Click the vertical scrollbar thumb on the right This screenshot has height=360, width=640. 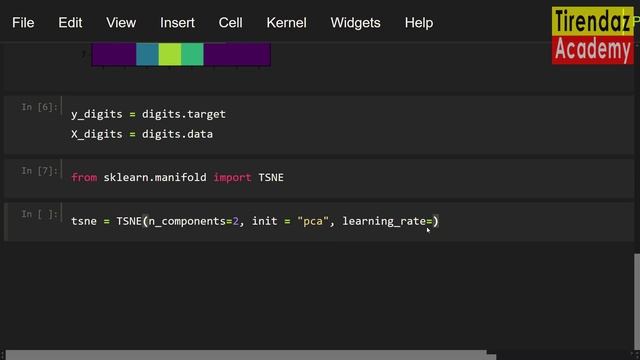pos(637,301)
